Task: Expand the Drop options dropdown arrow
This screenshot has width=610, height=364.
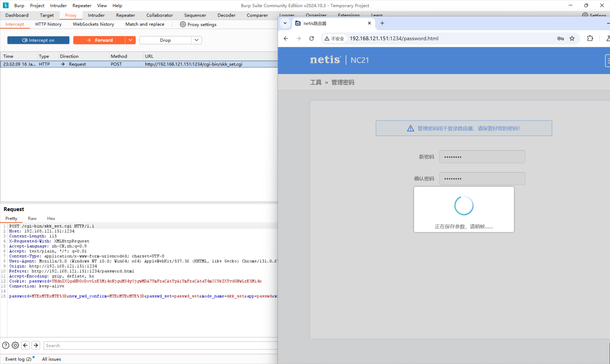Action: (x=196, y=40)
